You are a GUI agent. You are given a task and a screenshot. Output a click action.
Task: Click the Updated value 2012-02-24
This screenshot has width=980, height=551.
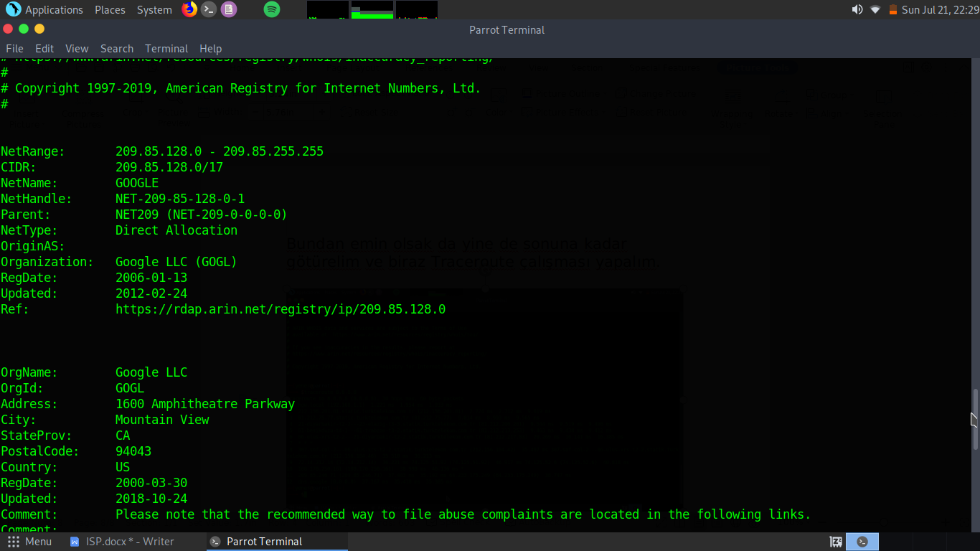[151, 293]
